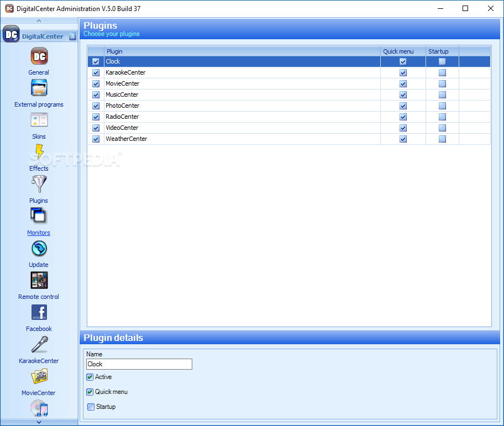
Task: Click the Plugin column header
Action: click(x=243, y=51)
